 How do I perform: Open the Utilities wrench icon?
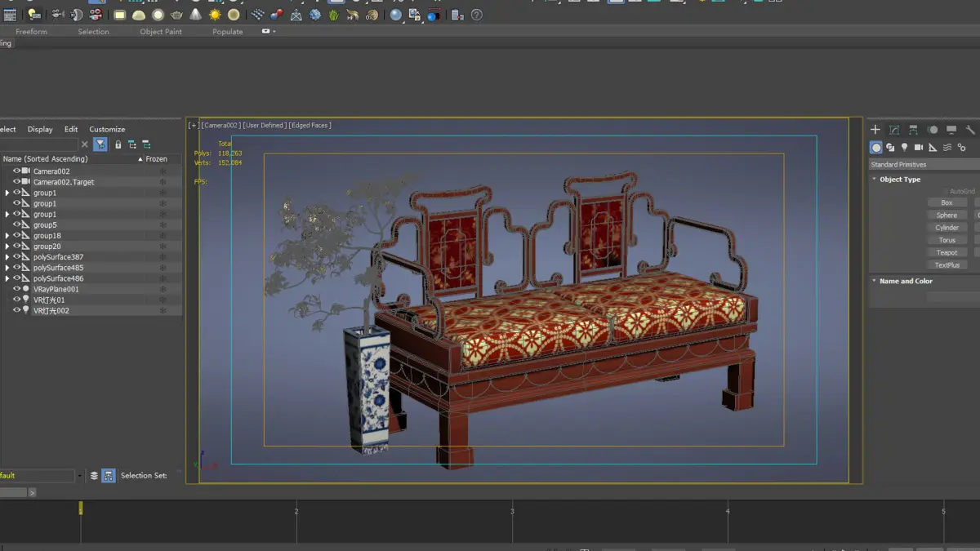click(970, 131)
